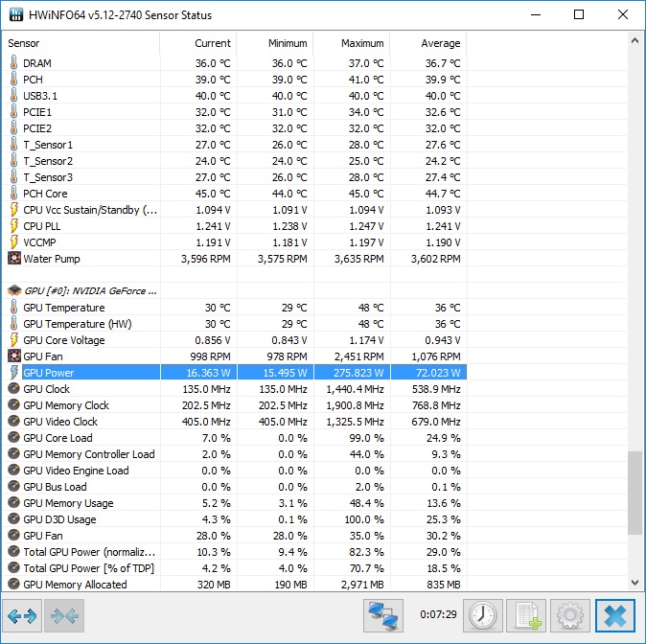
Task: Click the CPU PLL voltage bolt icon
Action: pos(14,226)
